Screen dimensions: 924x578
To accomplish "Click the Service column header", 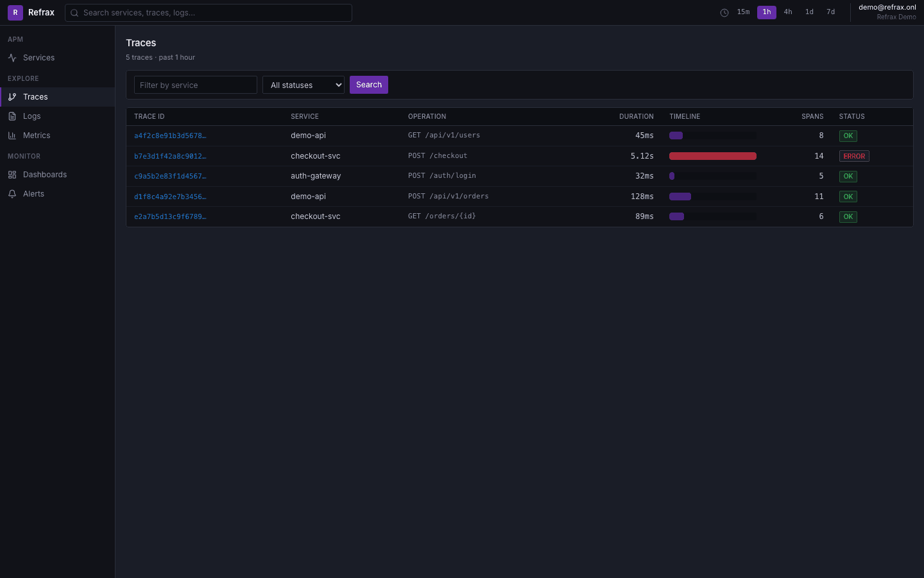I will tap(305, 116).
